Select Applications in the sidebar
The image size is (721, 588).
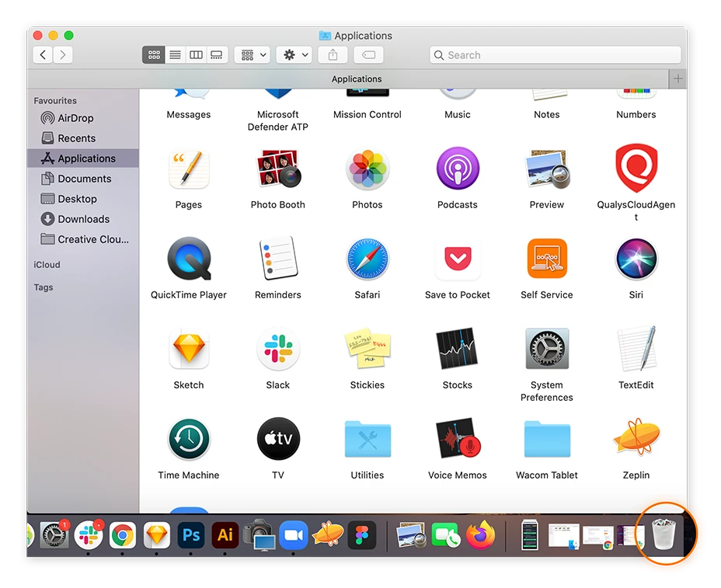[83, 158]
